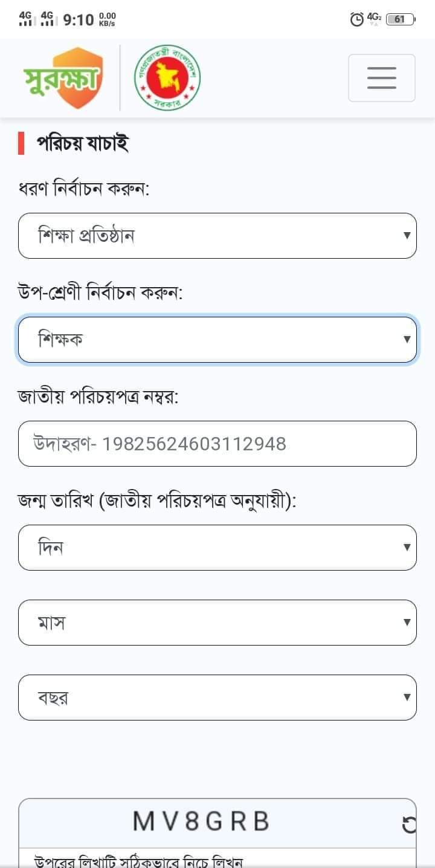Open the শিক্ষক sub-category dropdown
The width and height of the screenshot is (435, 868).
(217, 340)
